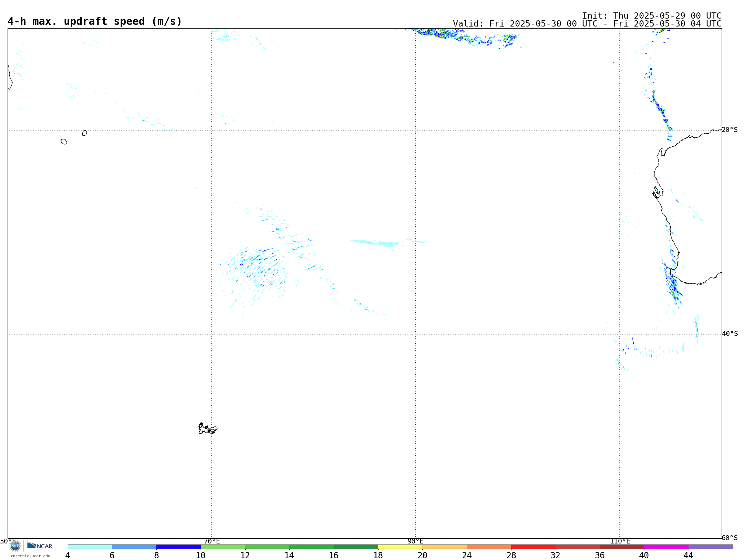Screen dimensions: 744x560
Task: Click the colorbar tick label 10
Action: (x=201, y=555)
